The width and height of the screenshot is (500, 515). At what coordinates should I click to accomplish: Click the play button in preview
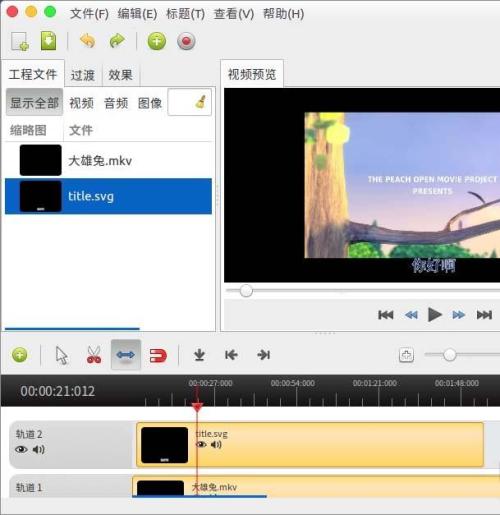435,314
